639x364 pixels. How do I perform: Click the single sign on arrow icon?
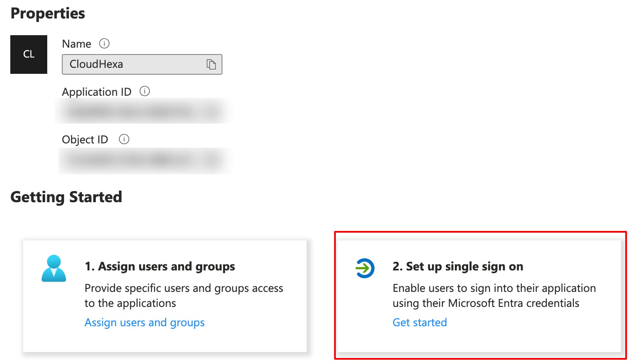(x=365, y=268)
